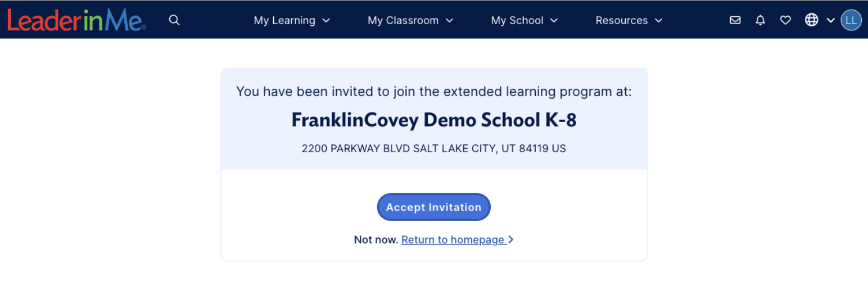Viewport: 868px width, 283px height.
Task: Follow the Return to homepage link
Action: click(453, 240)
